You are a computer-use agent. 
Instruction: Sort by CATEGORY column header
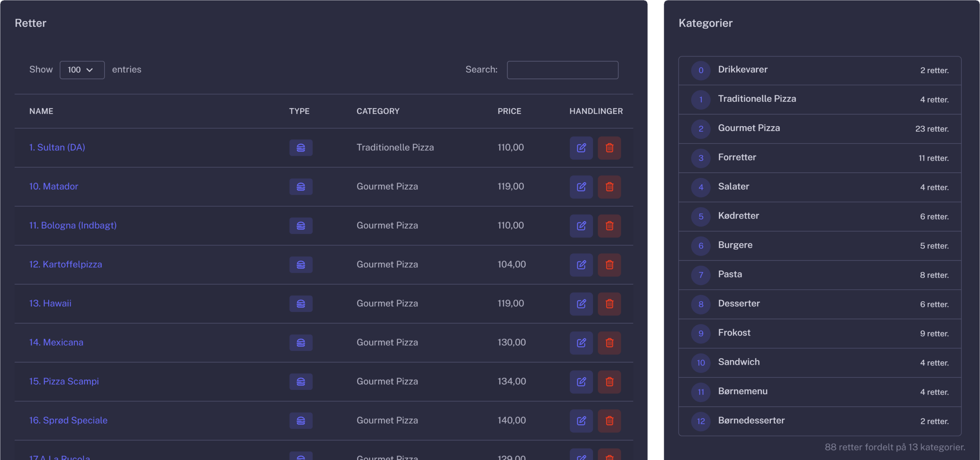point(378,111)
